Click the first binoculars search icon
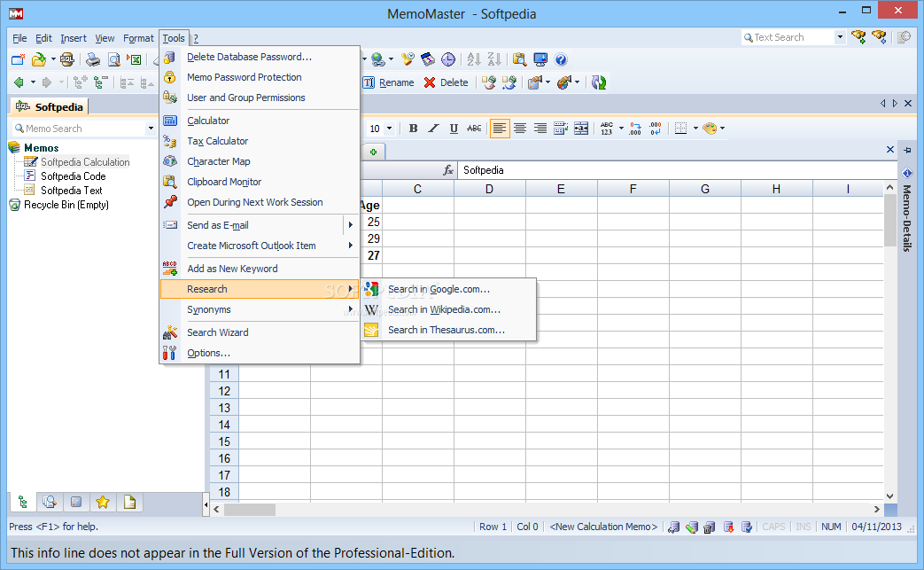The width and height of the screenshot is (924, 570). coord(858,37)
